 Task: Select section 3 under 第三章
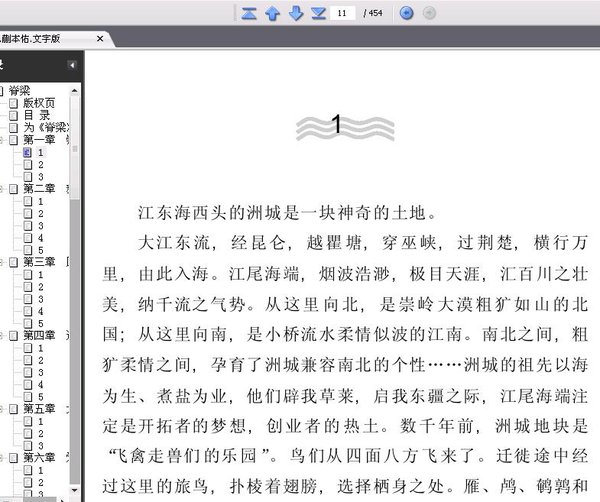click(41, 299)
